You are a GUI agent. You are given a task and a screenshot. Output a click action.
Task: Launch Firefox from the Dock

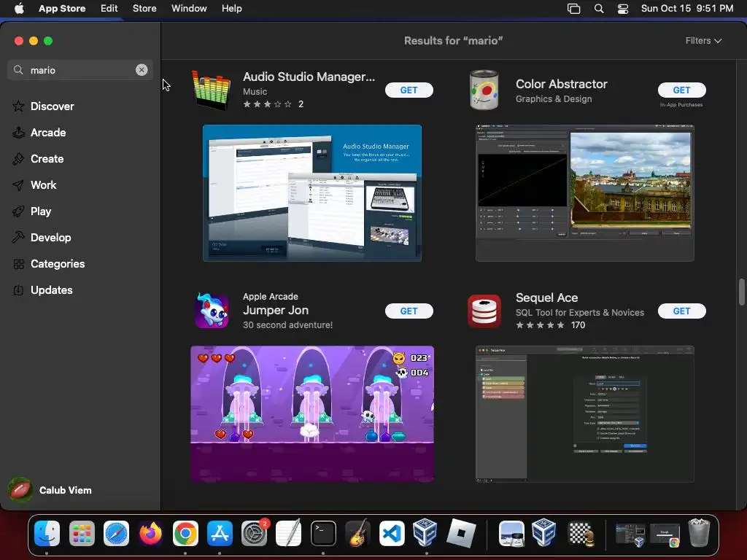tap(150, 533)
